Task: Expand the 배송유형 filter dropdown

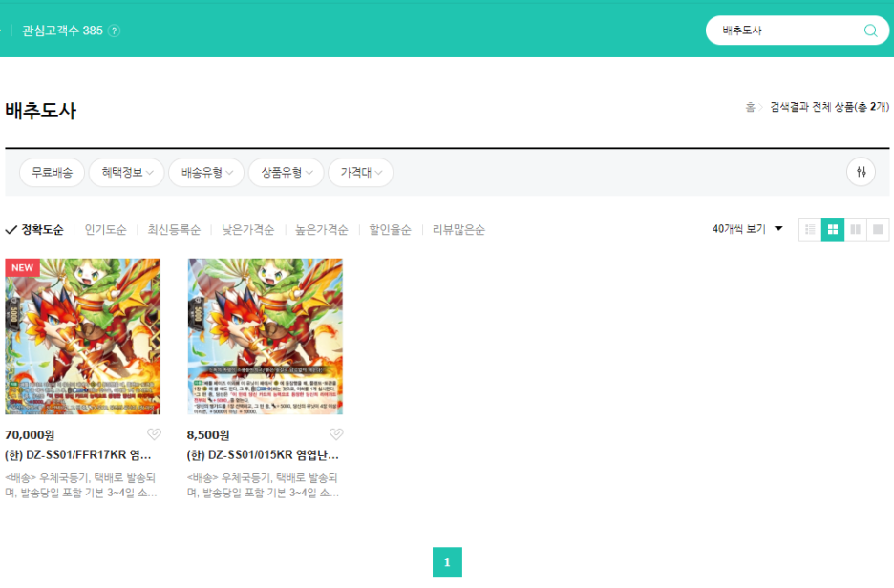Action: (x=206, y=172)
